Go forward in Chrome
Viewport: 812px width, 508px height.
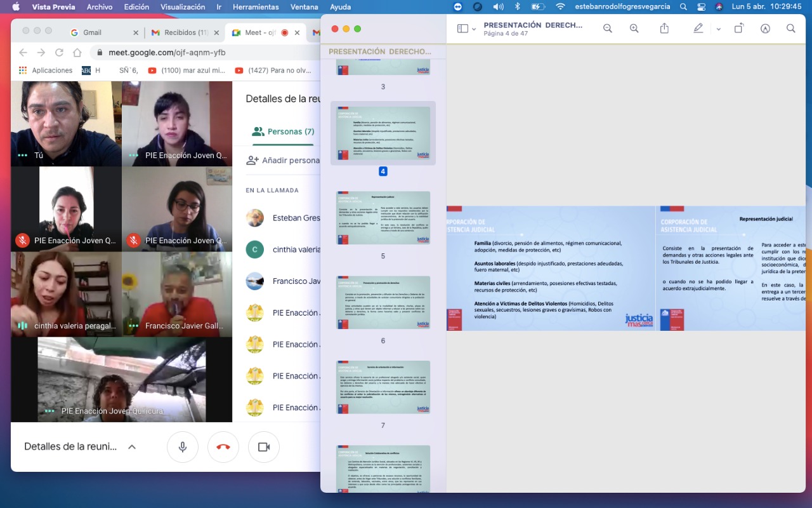click(41, 53)
